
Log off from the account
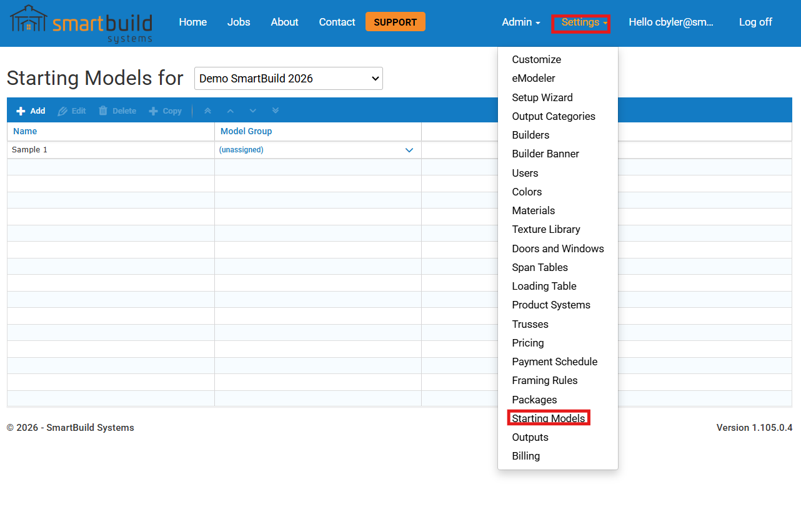click(x=755, y=22)
